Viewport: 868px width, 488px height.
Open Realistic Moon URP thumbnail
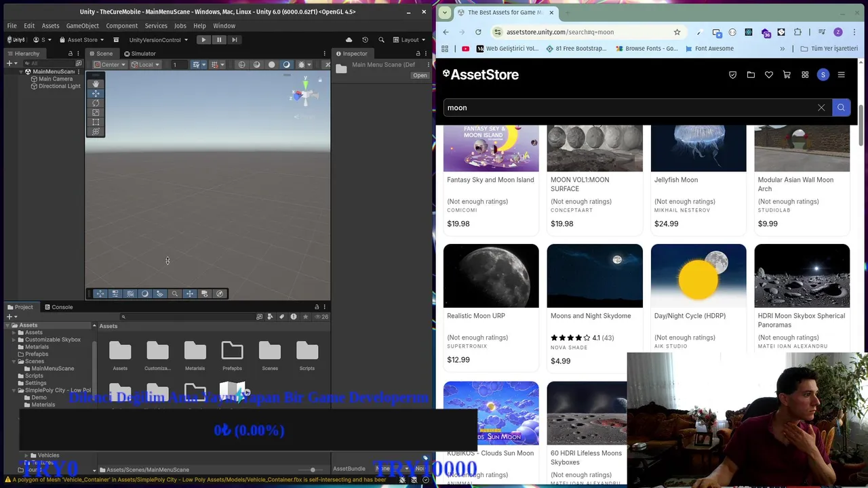point(491,276)
